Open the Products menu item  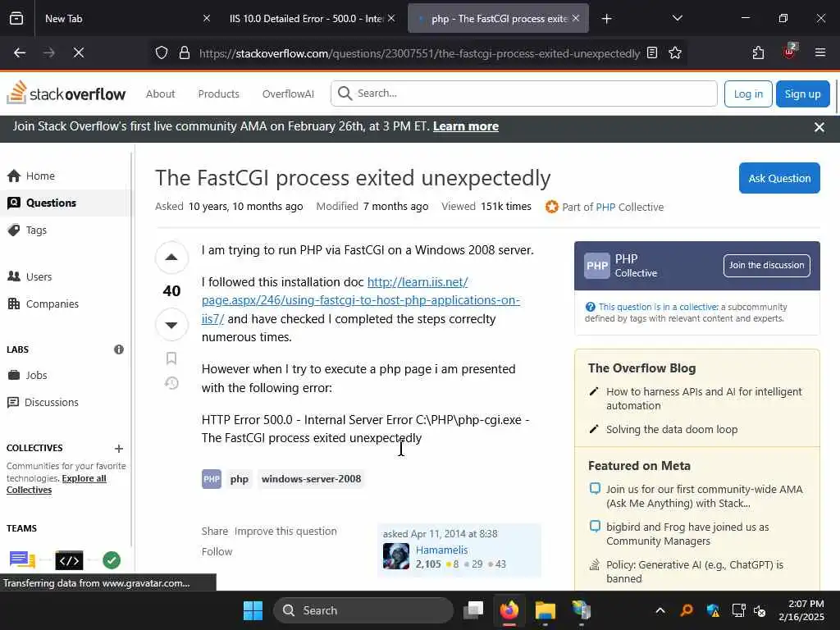[218, 94]
